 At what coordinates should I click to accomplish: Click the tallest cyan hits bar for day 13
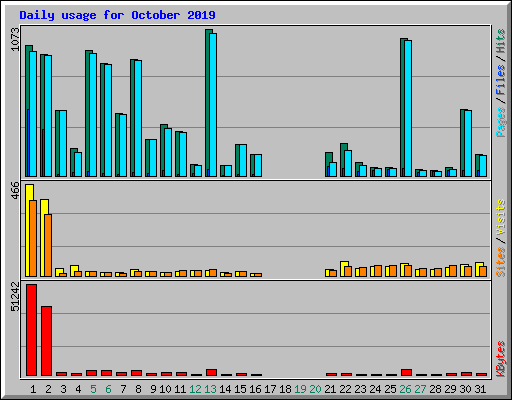(x=213, y=105)
